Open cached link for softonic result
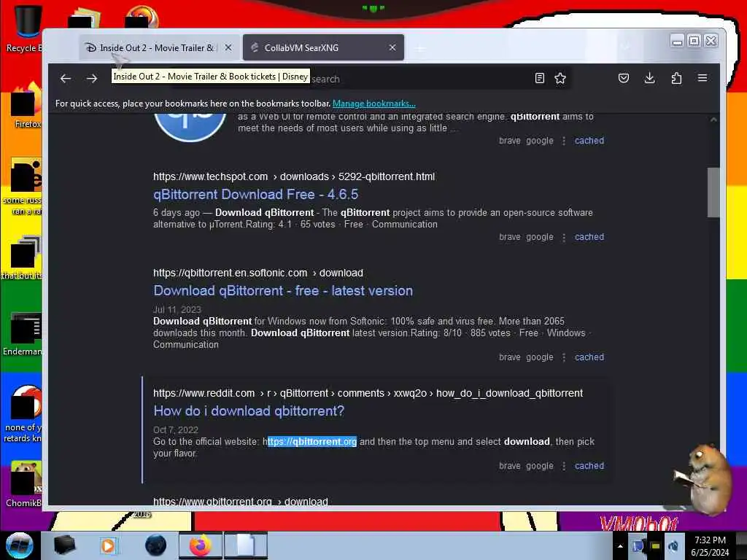This screenshot has height=560, width=747. tap(589, 357)
